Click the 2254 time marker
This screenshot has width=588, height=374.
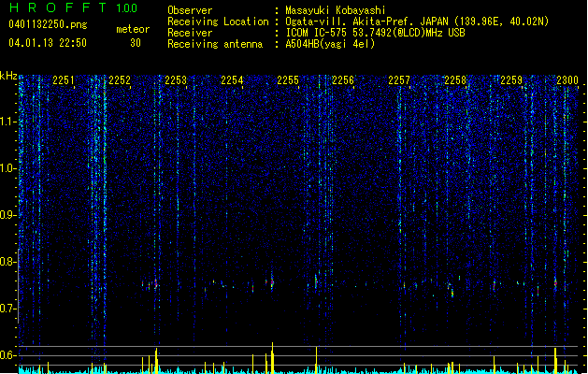(232, 80)
